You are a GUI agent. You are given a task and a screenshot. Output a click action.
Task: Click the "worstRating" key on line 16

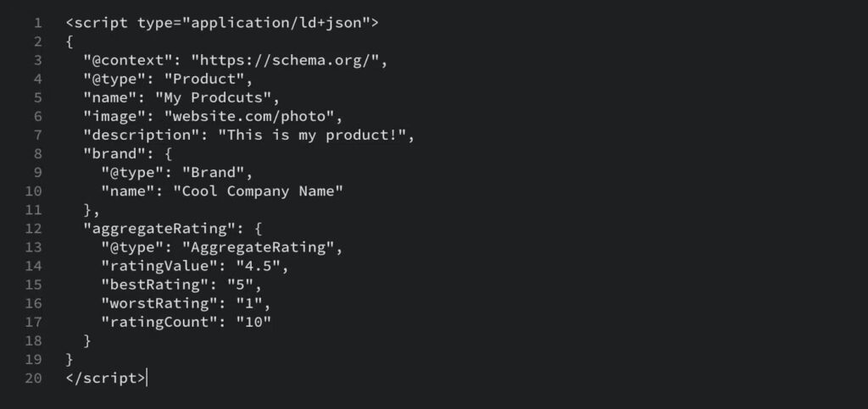[159, 303]
